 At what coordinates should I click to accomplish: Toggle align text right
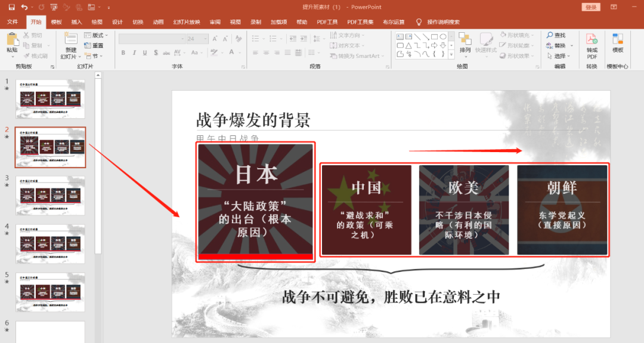click(x=277, y=52)
